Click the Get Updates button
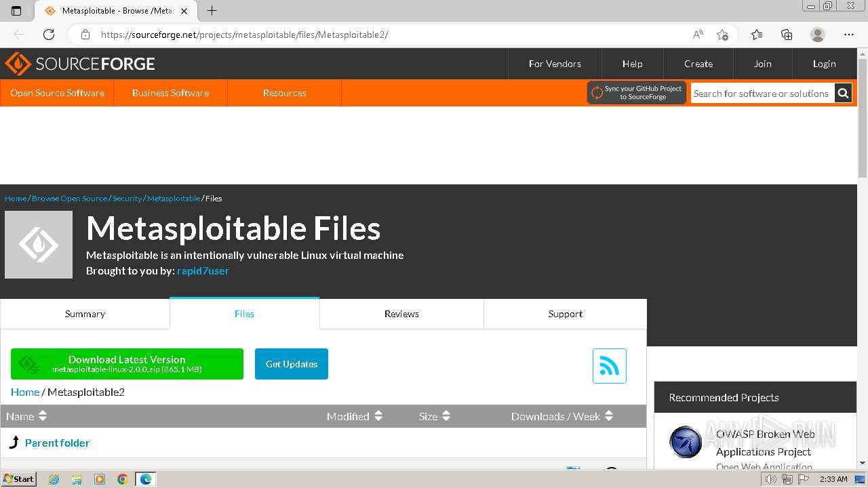868x488 pixels. pos(292,364)
